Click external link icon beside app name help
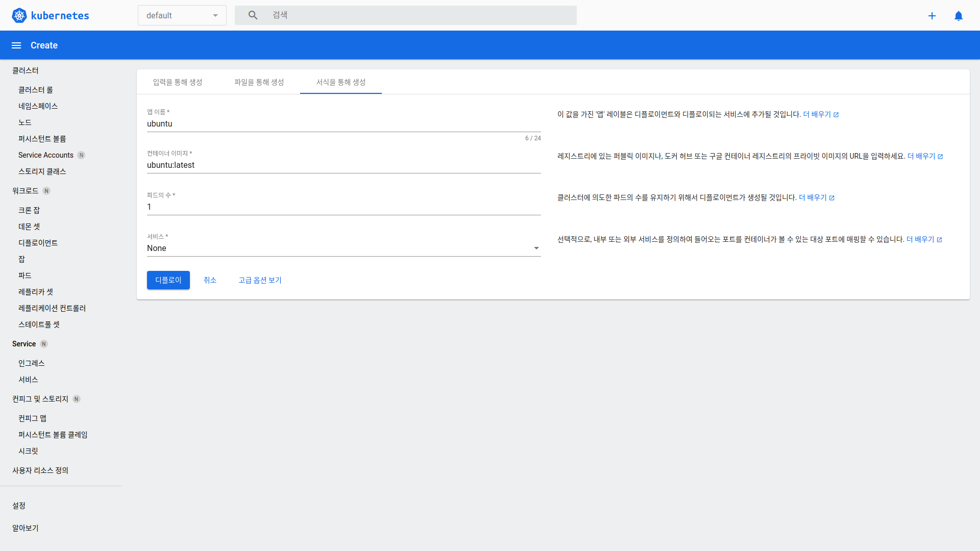 click(x=836, y=115)
